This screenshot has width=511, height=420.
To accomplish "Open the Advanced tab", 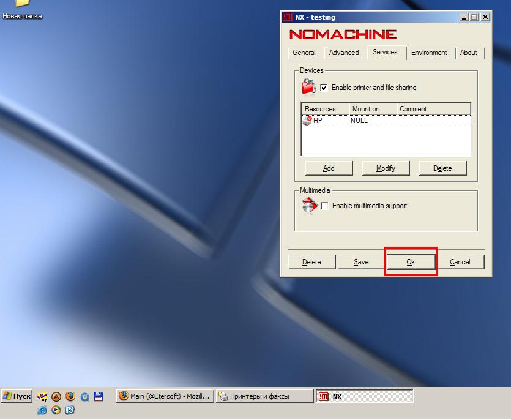I will point(344,53).
